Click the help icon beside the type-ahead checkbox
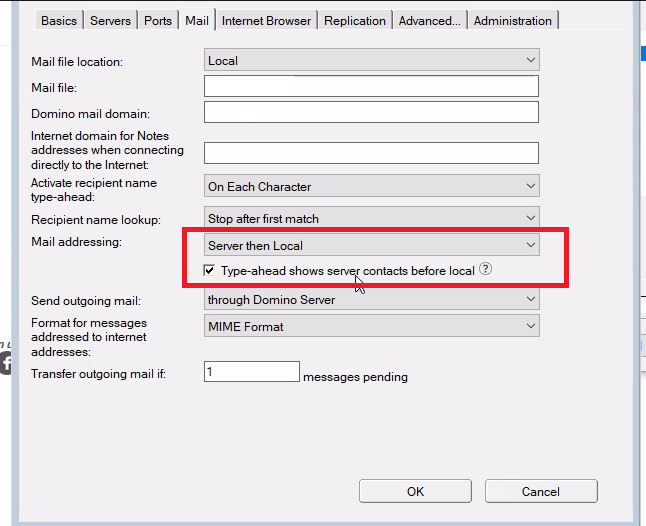Screen dimensions: 646x526 coord(485,269)
